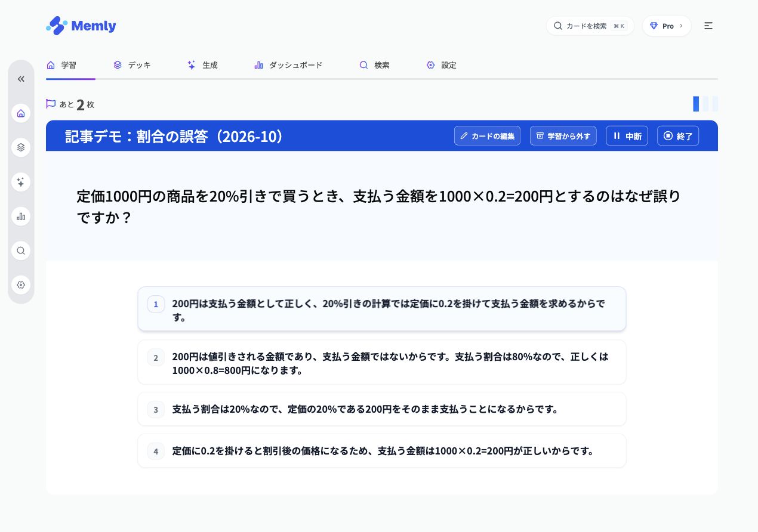Click the flag icon beside あと2枚
The height and width of the screenshot is (532, 758).
51,104
